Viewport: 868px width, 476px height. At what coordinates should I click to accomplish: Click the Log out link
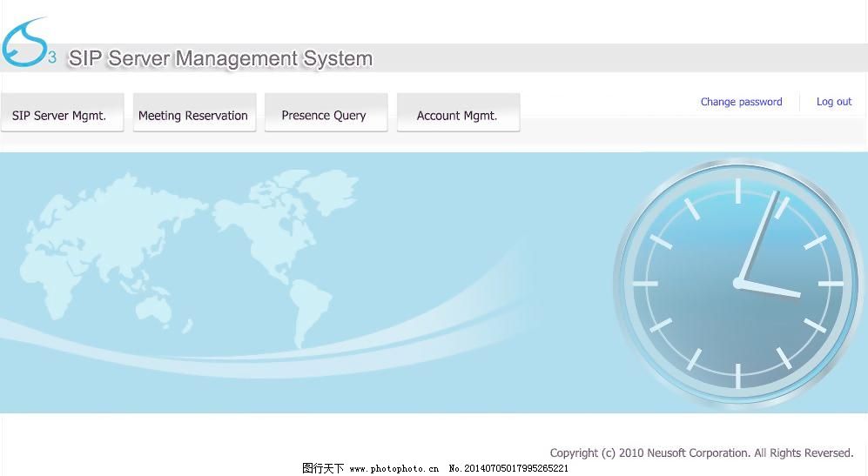tap(833, 102)
